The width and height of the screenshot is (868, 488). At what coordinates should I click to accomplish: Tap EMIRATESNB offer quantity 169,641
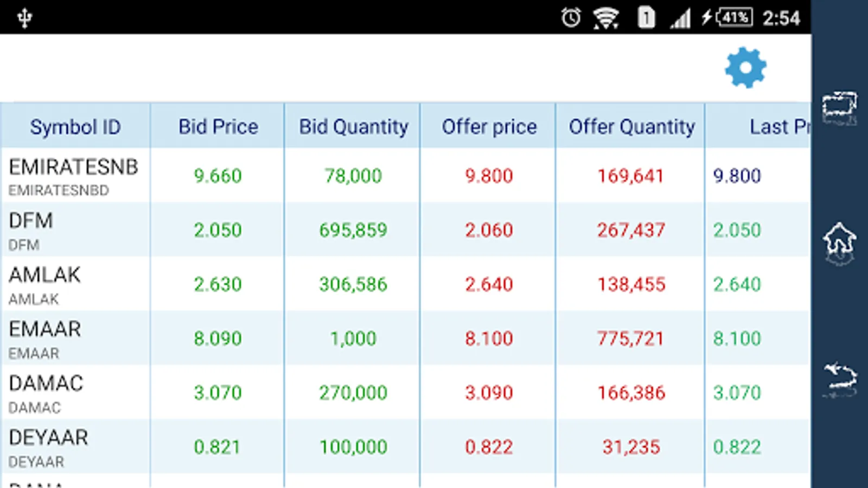point(630,176)
